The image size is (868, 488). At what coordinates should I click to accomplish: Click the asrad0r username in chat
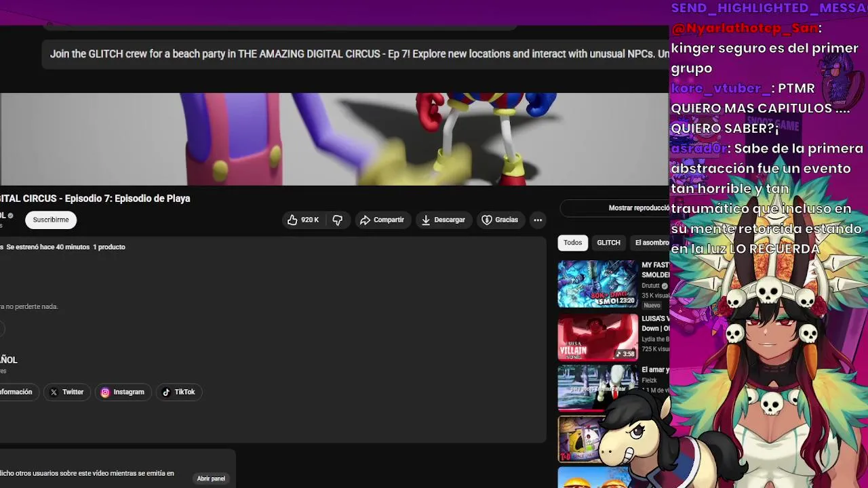click(698, 148)
